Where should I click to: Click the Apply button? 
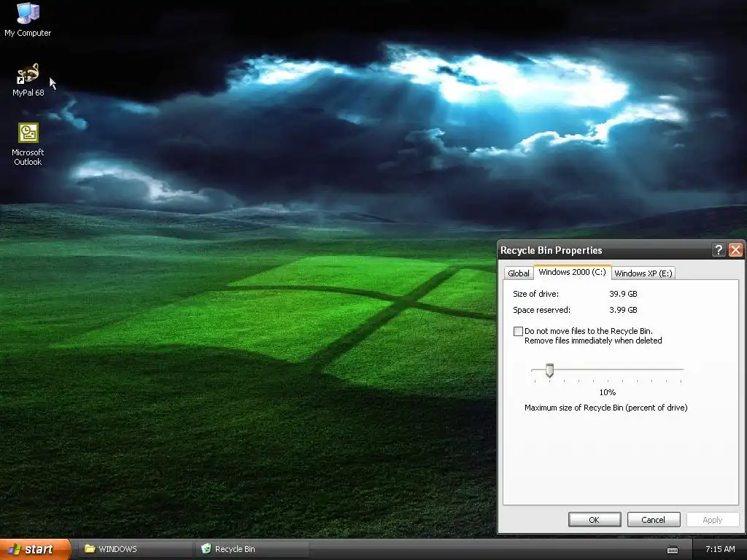point(712,519)
